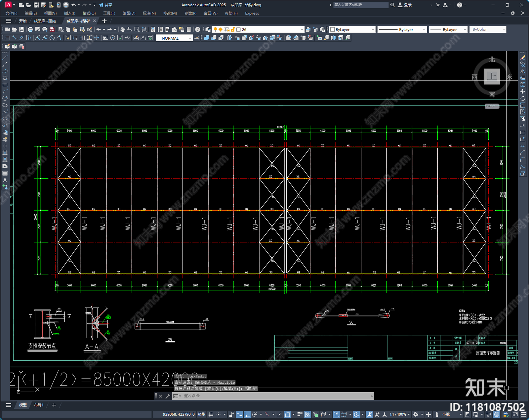The width and height of the screenshot is (529, 420).
Task: Switch to the 布局1 layout tab
Action: 39,405
